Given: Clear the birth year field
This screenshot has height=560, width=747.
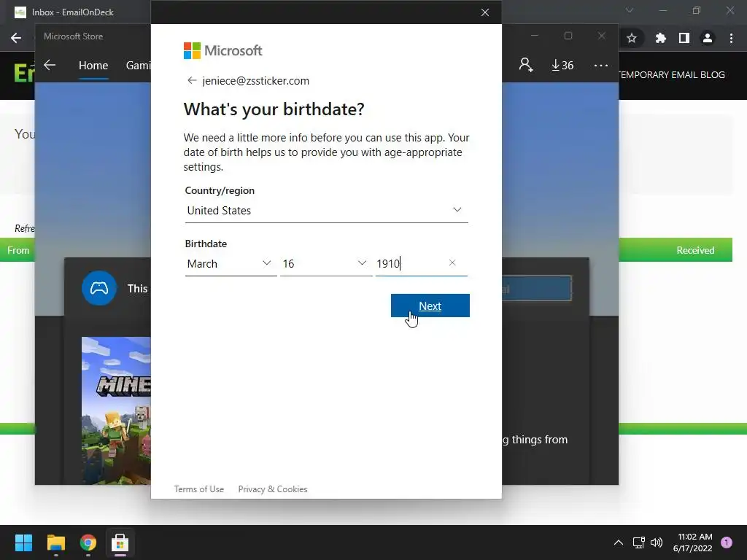Looking at the screenshot, I should click(452, 262).
